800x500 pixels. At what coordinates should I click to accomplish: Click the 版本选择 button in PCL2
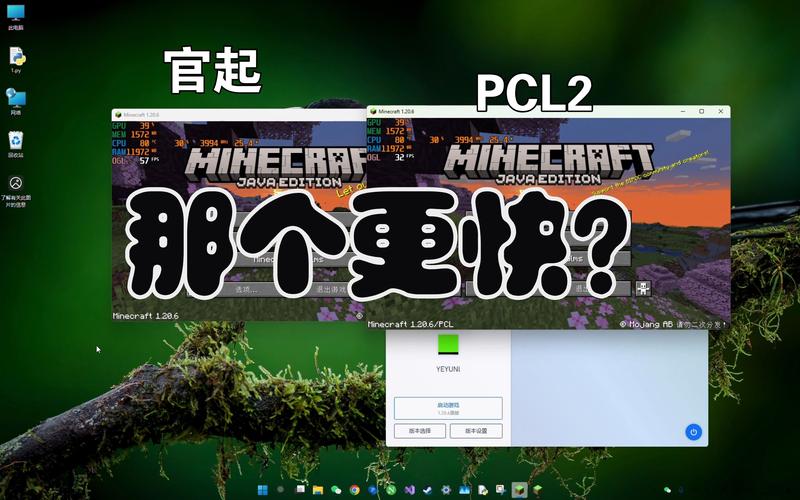[x=420, y=431]
